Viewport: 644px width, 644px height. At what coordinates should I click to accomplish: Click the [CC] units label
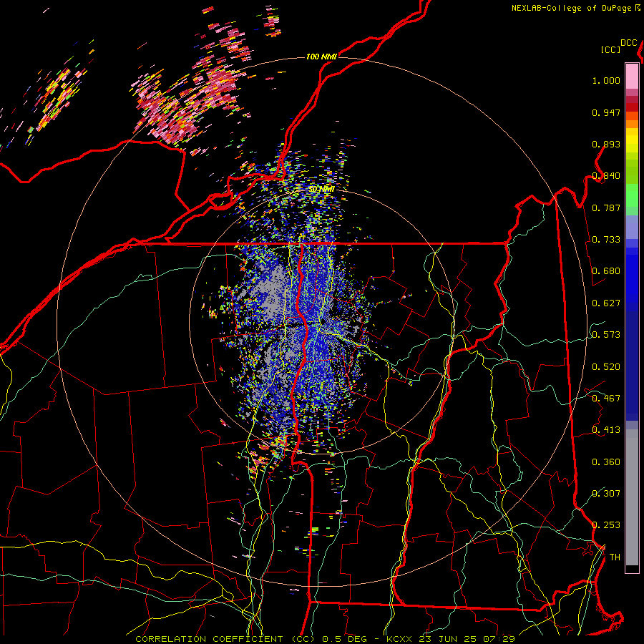click(610, 49)
